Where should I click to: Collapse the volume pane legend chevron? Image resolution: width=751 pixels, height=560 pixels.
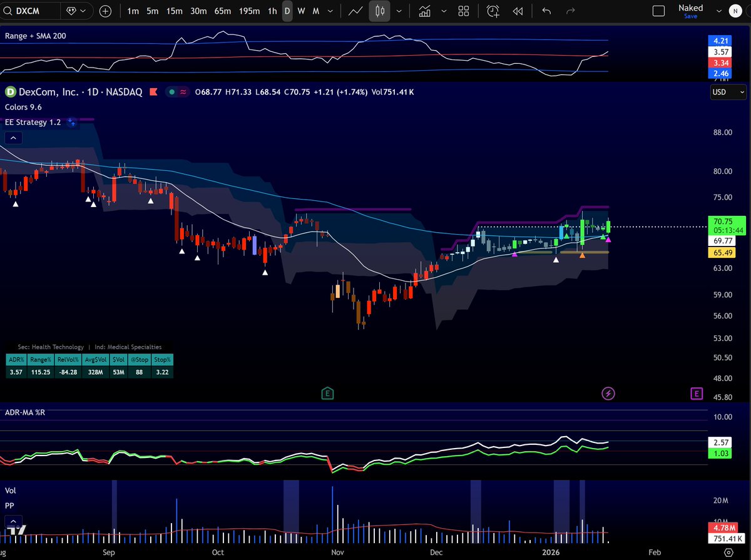[x=13, y=521]
